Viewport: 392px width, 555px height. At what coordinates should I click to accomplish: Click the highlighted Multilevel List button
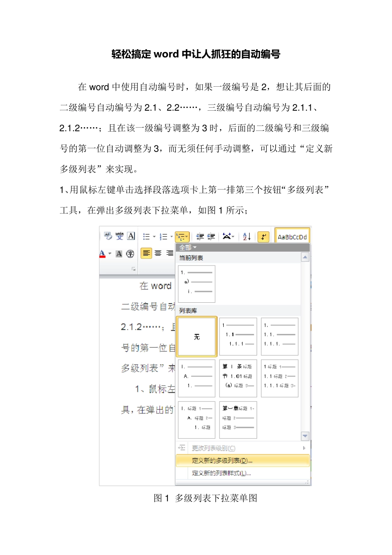coord(182,237)
